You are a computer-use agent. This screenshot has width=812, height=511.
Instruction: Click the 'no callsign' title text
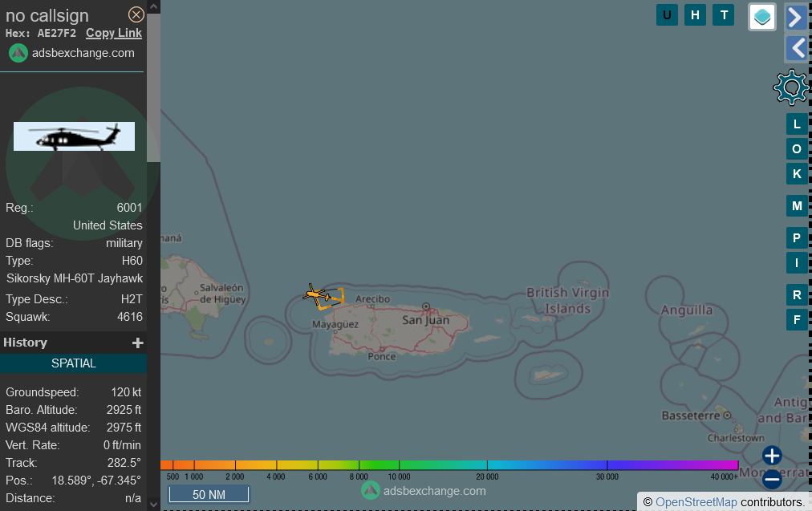pos(47,15)
